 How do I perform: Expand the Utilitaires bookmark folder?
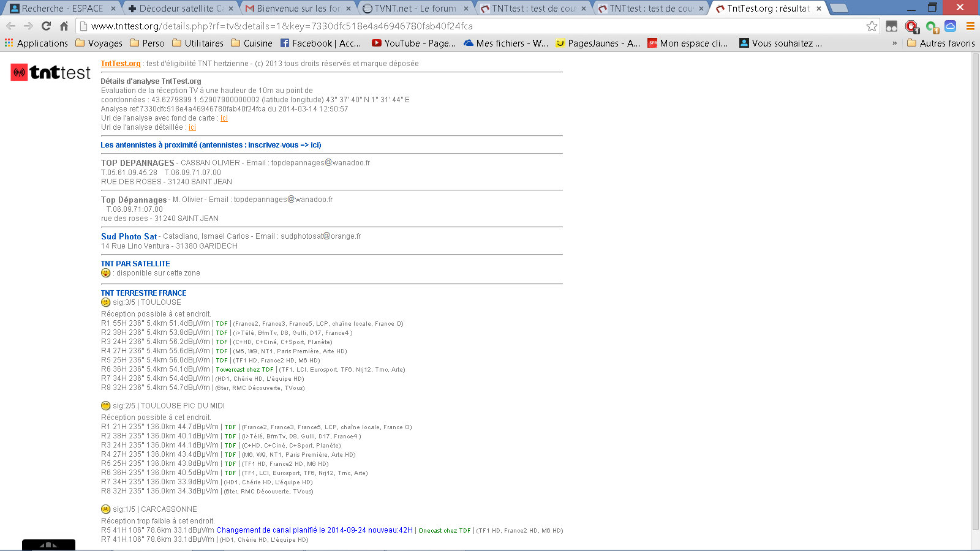pos(198,43)
